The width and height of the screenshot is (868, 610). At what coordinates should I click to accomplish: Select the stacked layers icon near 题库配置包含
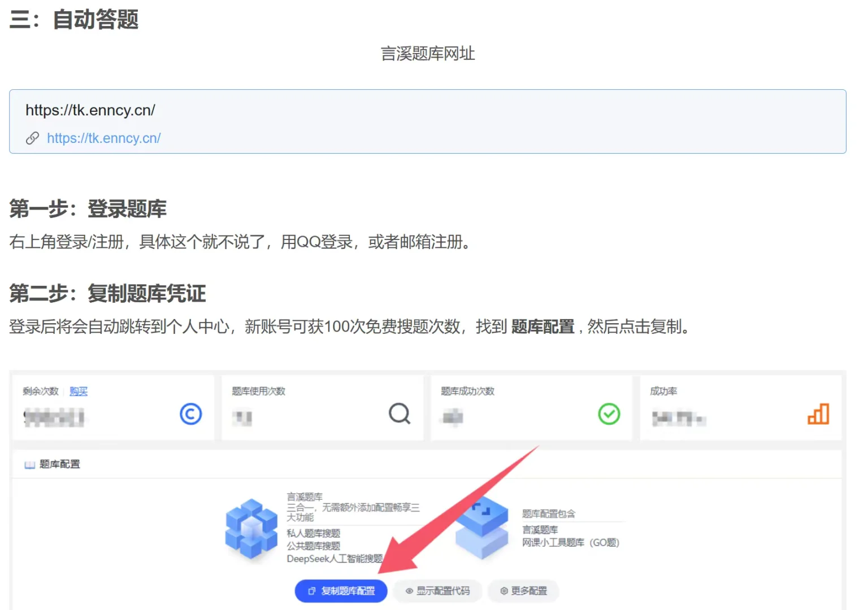pyautogui.click(x=483, y=528)
